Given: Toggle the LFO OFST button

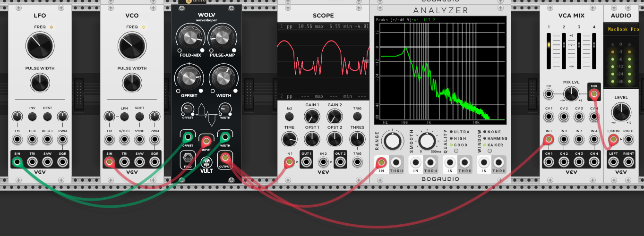Looking at the screenshot, I should click(x=47, y=116).
